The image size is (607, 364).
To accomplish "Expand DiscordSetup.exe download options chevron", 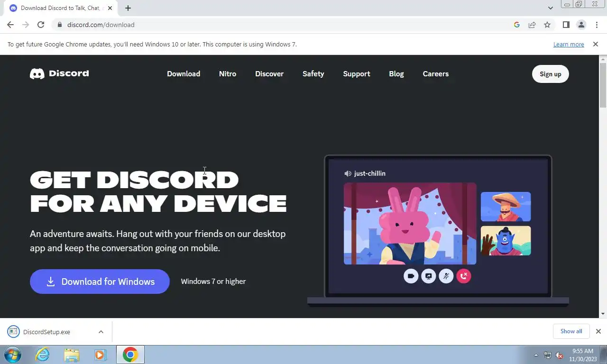I will [x=101, y=332].
